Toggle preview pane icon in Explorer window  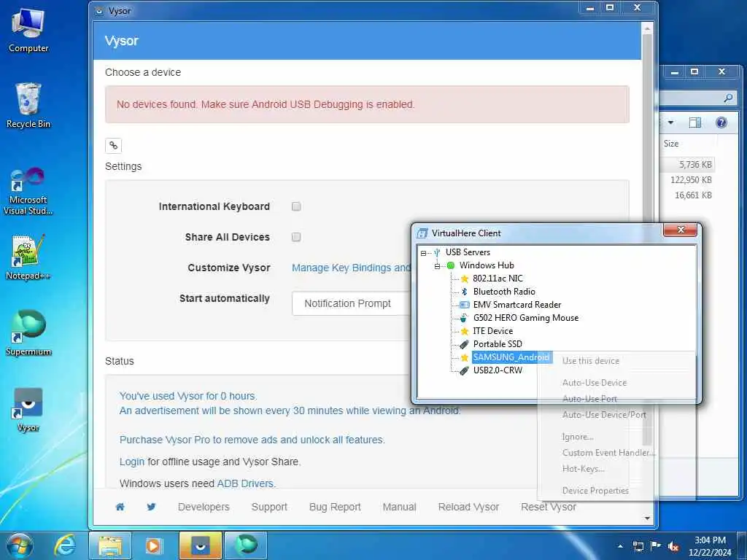click(695, 122)
